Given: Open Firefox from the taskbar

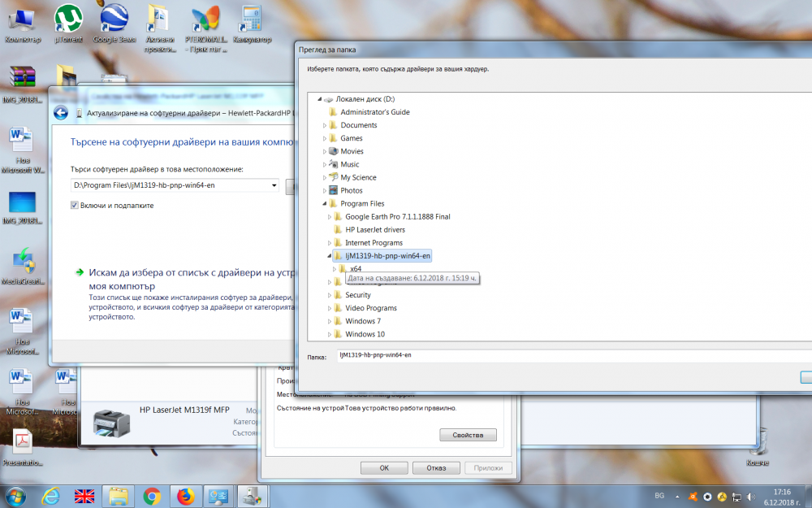Looking at the screenshot, I should [185, 497].
